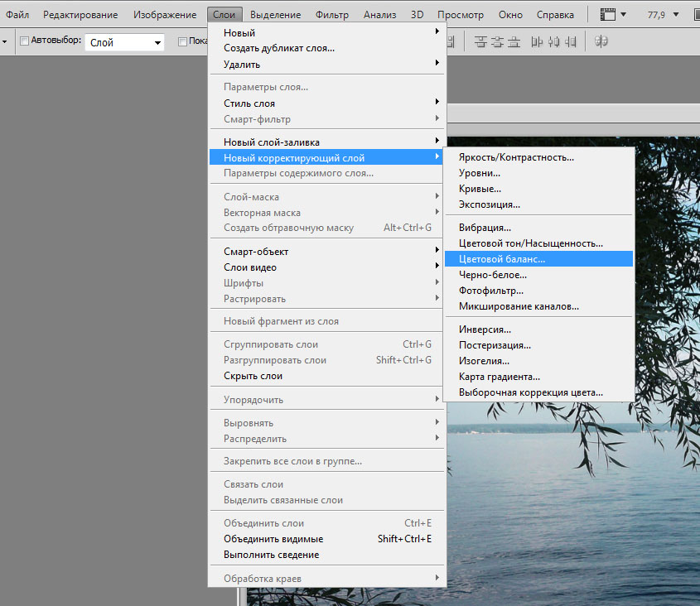Open the 3D menu
The image size is (700, 606).
[x=417, y=15]
